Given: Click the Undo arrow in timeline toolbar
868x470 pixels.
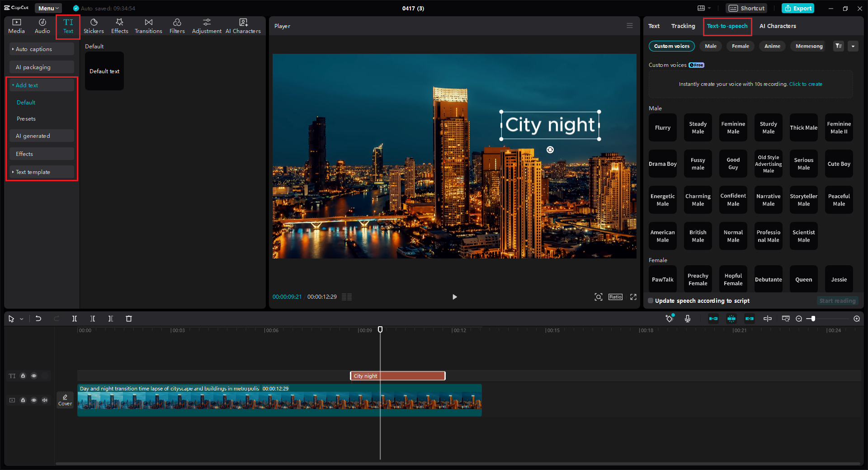Looking at the screenshot, I should click(38, 319).
